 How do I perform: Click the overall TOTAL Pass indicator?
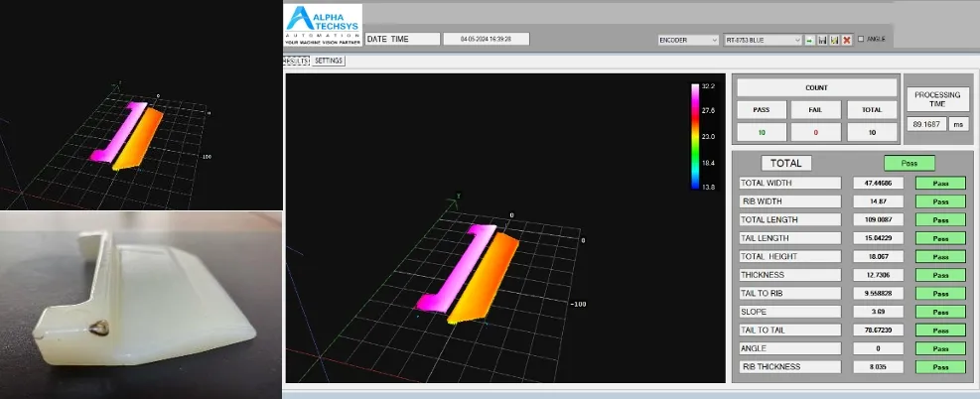coord(910,163)
